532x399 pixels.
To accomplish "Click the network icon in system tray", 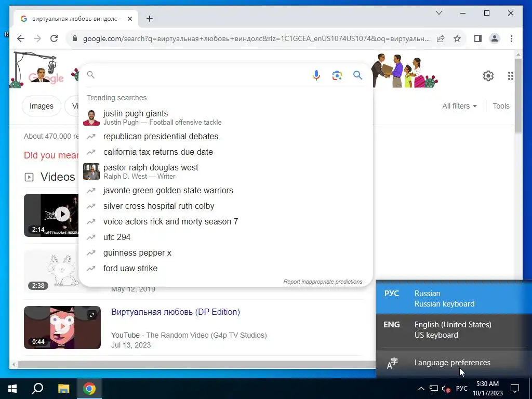I will (434, 389).
